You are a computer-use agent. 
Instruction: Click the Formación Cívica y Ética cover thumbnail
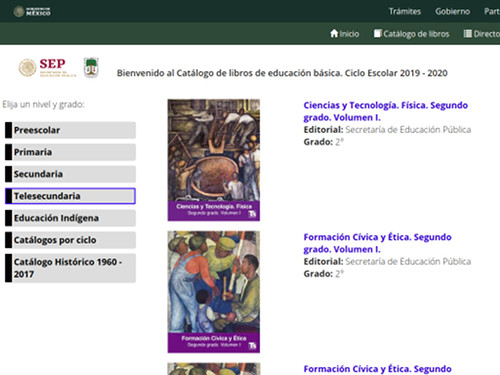point(214,292)
